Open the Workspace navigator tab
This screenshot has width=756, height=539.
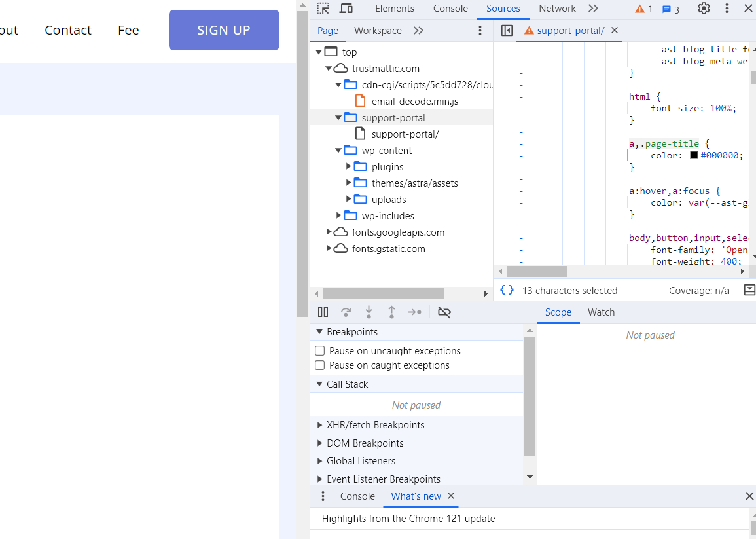tap(378, 30)
